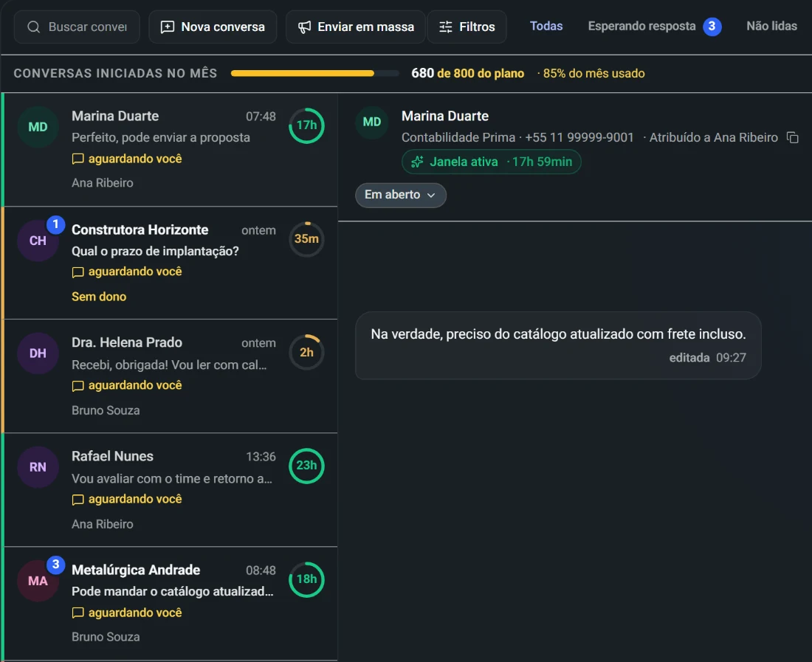
Task: Click Contabilidade Prima company name
Action: (x=458, y=137)
